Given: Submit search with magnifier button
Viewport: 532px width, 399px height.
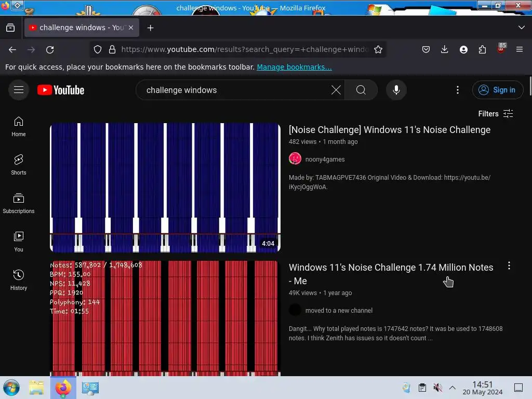Looking at the screenshot, I should click(361, 90).
